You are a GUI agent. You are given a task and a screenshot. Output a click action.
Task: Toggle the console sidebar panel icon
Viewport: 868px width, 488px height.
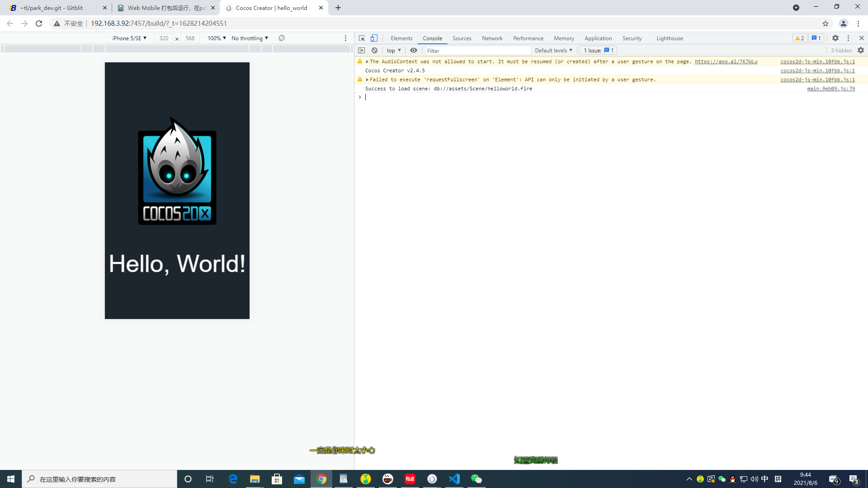[x=362, y=51]
